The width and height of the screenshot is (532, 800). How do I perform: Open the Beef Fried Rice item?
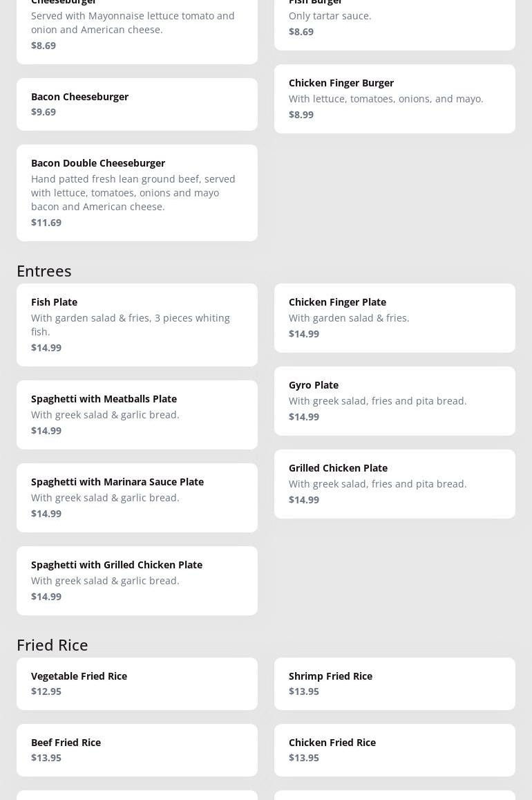(137, 750)
